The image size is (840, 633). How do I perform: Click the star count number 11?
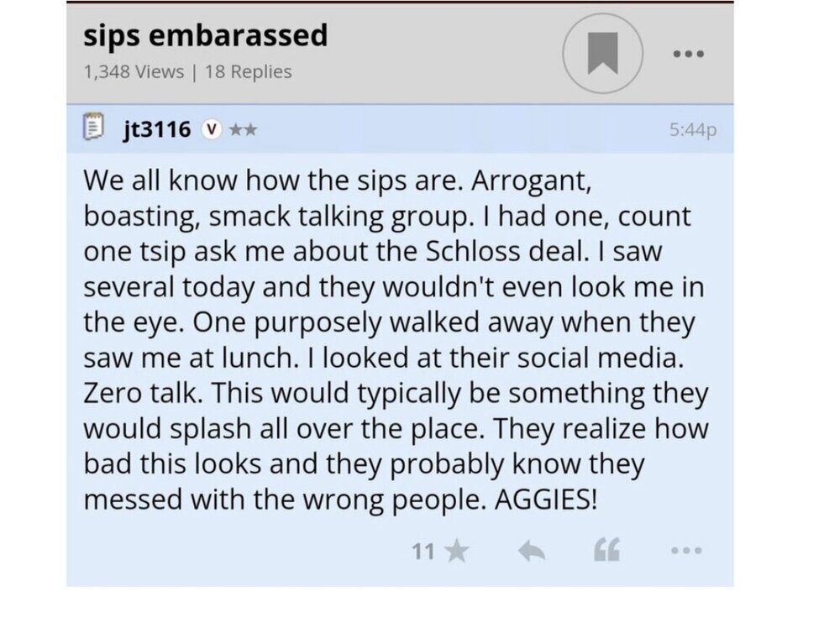(x=423, y=552)
